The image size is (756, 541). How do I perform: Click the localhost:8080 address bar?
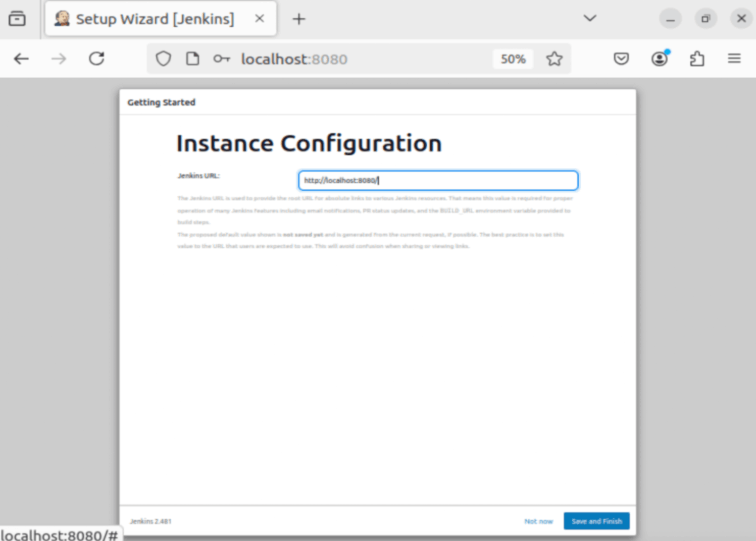click(x=354, y=59)
